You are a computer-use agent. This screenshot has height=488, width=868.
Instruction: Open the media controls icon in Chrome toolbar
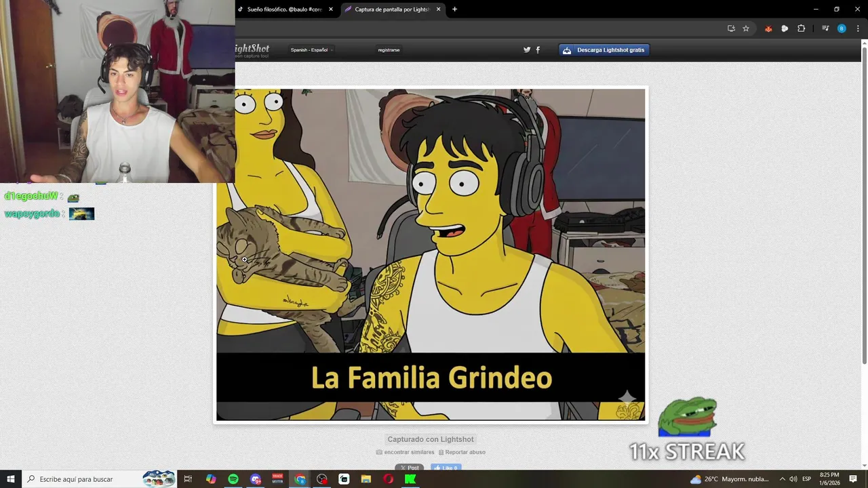825,28
